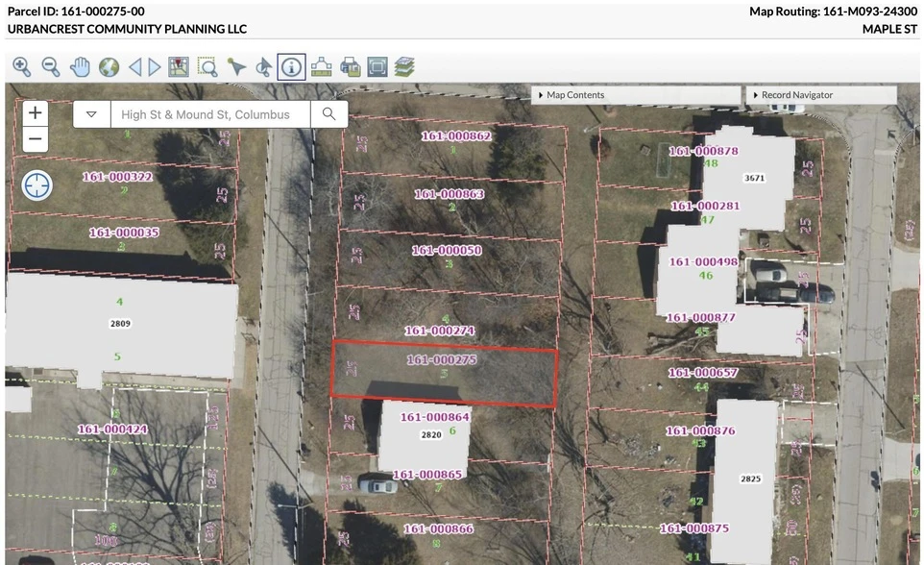Expand the Map Contents panel
The height and width of the screenshot is (565, 924).
click(x=636, y=95)
